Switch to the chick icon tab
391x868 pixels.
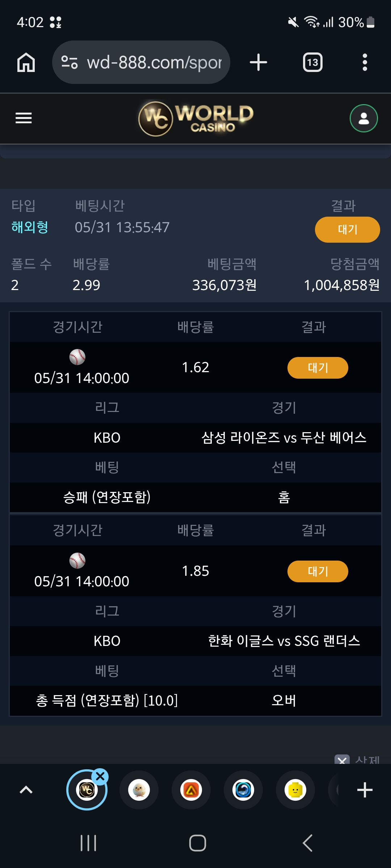coord(139,790)
